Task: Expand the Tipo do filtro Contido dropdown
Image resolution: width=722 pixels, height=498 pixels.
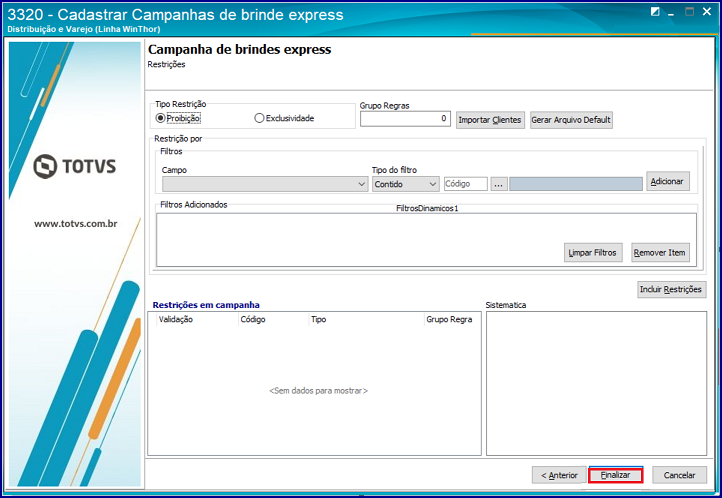Action: click(x=405, y=184)
